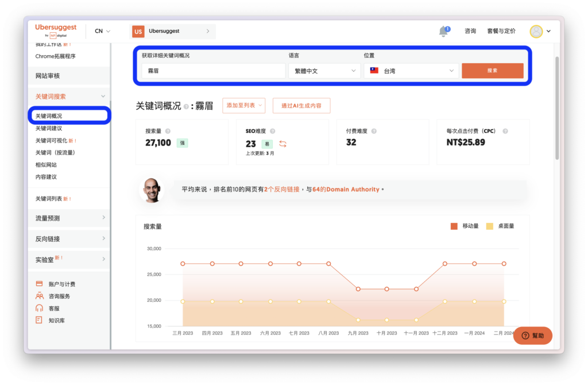The height and width of the screenshot is (385, 588).
Task: Open the user avatar menu
Action: coord(536,31)
